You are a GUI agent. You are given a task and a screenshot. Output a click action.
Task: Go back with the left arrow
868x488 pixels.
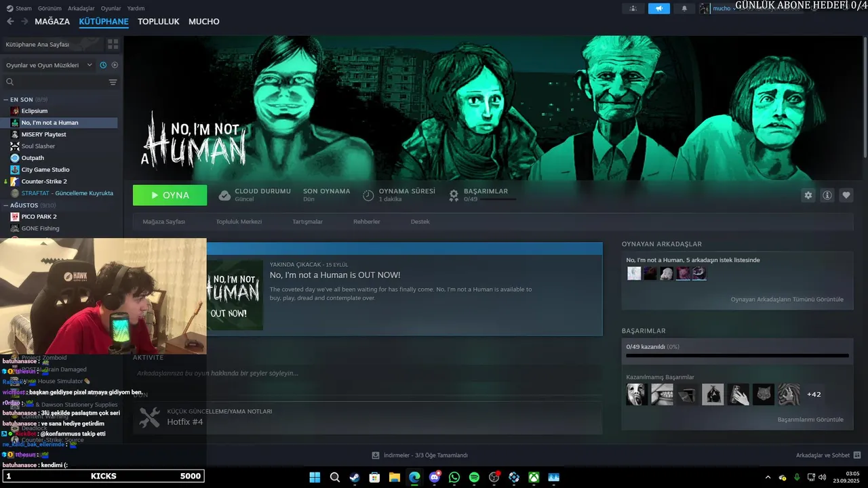click(x=10, y=22)
